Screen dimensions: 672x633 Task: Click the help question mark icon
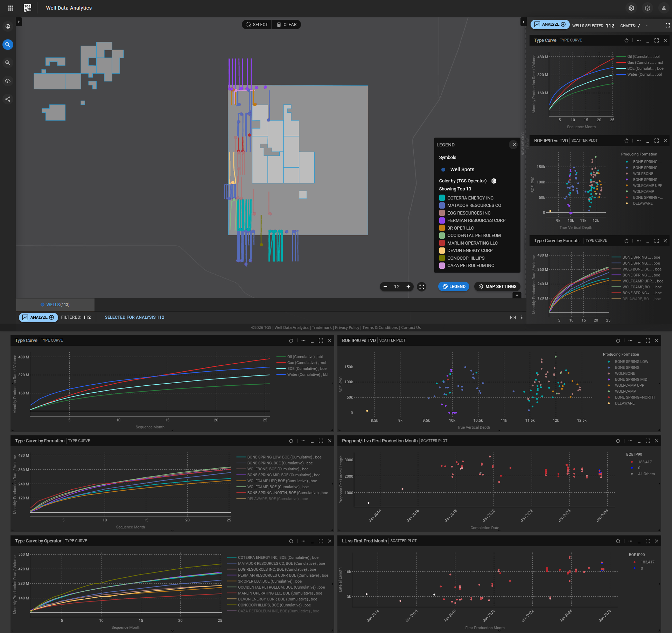647,8
